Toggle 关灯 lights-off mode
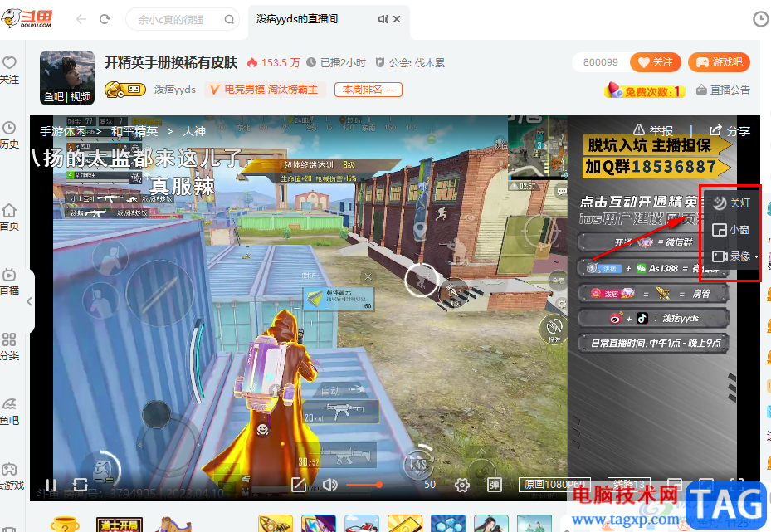The width and height of the screenshot is (771, 532). pos(732,203)
